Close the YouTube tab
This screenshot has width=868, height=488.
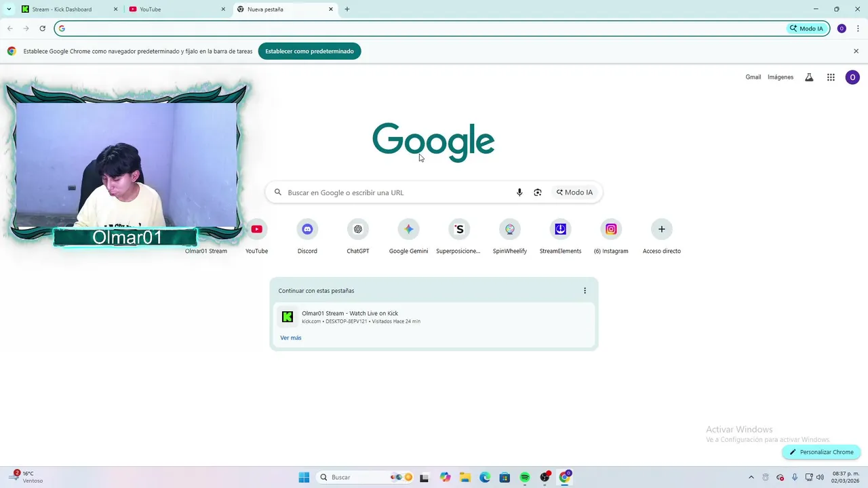tap(223, 9)
